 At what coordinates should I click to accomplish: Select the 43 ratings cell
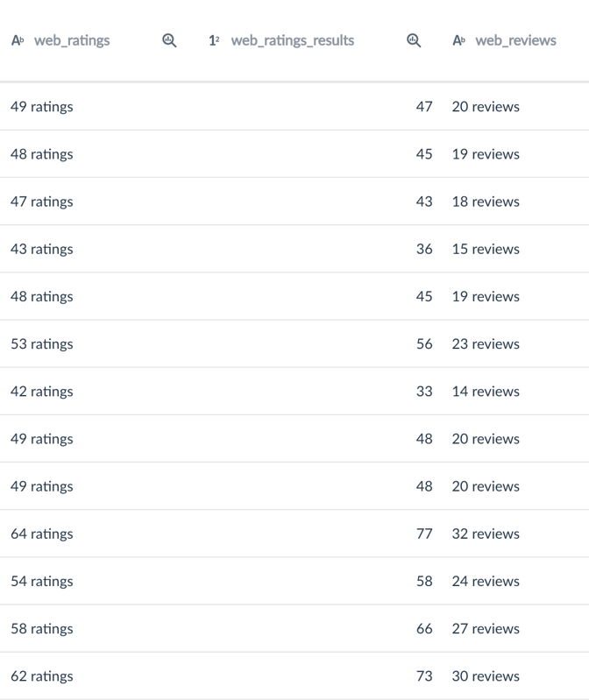pyautogui.click(x=42, y=249)
